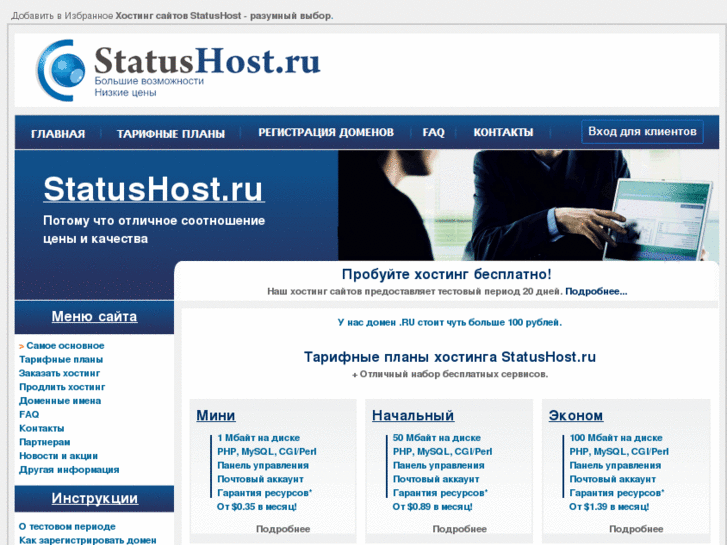Click the 100 Мбайт на диске feature

[x=616, y=438]
